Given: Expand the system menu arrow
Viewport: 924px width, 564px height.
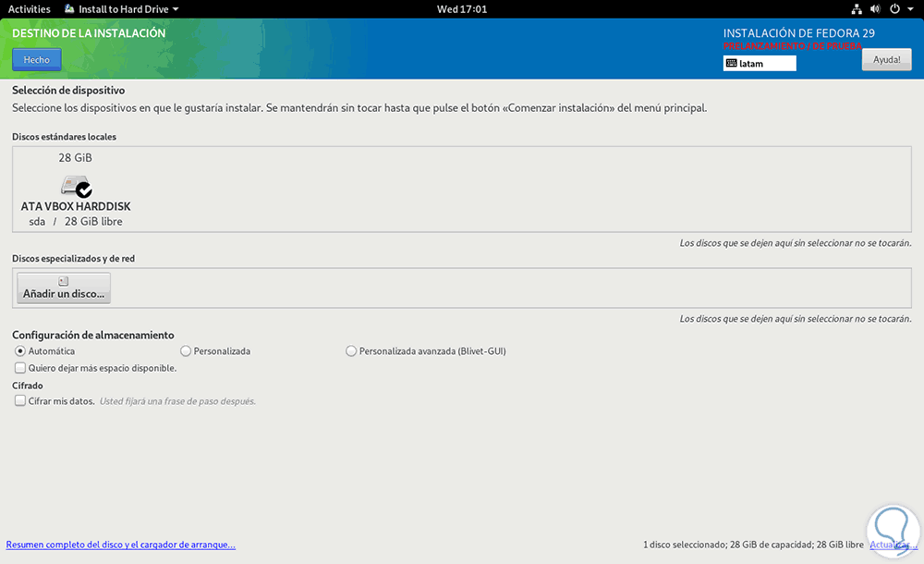Looking at the screenshot, I should [910, 9].
